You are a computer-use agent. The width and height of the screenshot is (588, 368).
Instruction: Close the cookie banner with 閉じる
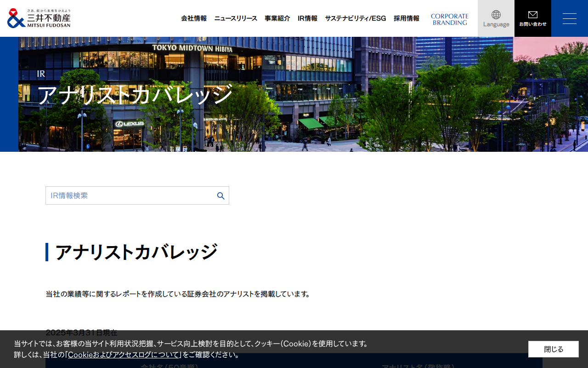point(554,349)
